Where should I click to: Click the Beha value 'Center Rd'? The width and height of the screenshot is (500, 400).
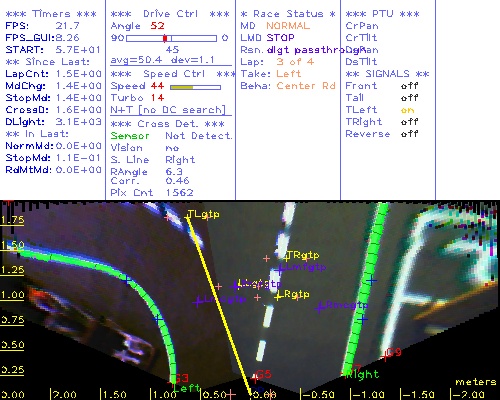(306, 86)
